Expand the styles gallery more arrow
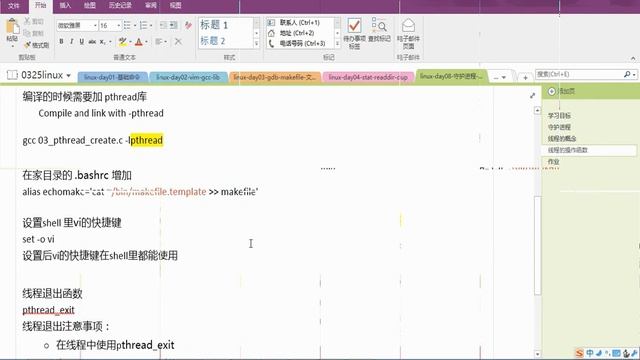Image resolution: width=640 pixels, height=360 pixels. 256,44
